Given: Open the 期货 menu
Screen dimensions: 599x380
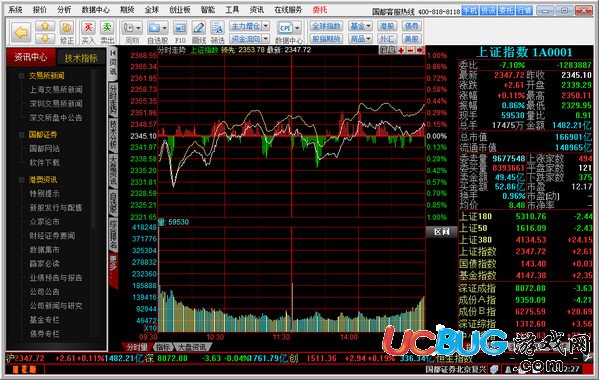Looking at the screenshot, I should pyautogui.click(x=127, y=10).
